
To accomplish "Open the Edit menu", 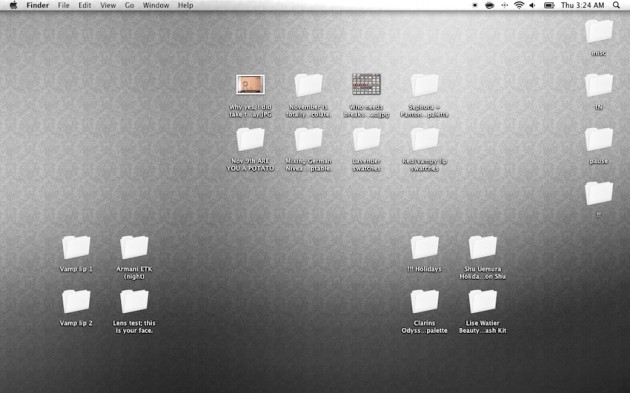I will click(84, 5).
